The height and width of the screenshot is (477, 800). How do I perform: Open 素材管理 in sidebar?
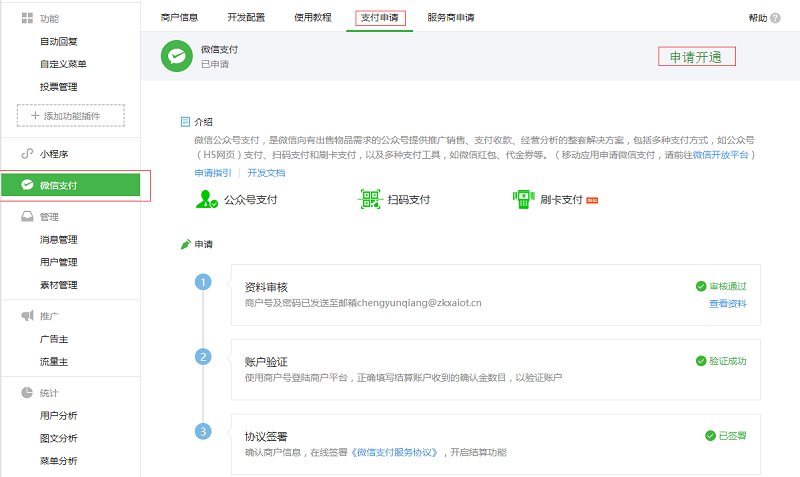coord(59,285)
